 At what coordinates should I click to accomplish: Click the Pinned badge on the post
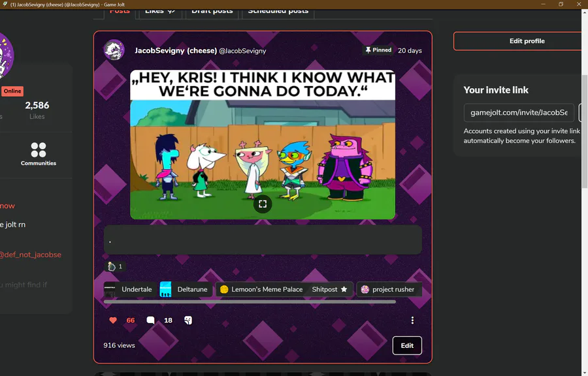tap(378, 50)
